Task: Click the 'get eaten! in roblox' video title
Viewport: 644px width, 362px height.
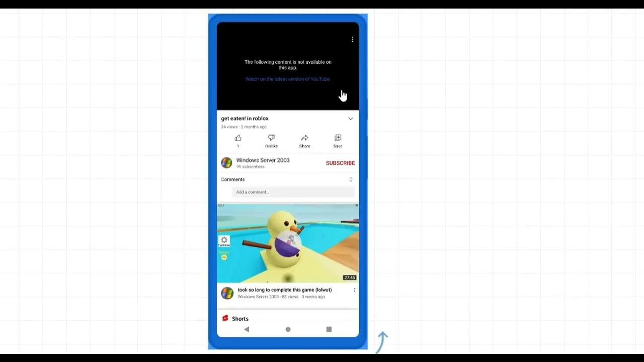Action: tap(245, 119)
